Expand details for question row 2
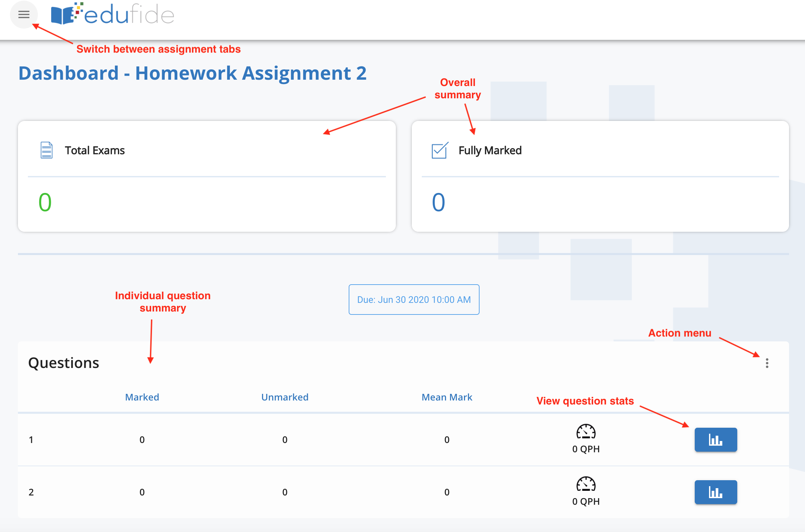 click(31, 491)
